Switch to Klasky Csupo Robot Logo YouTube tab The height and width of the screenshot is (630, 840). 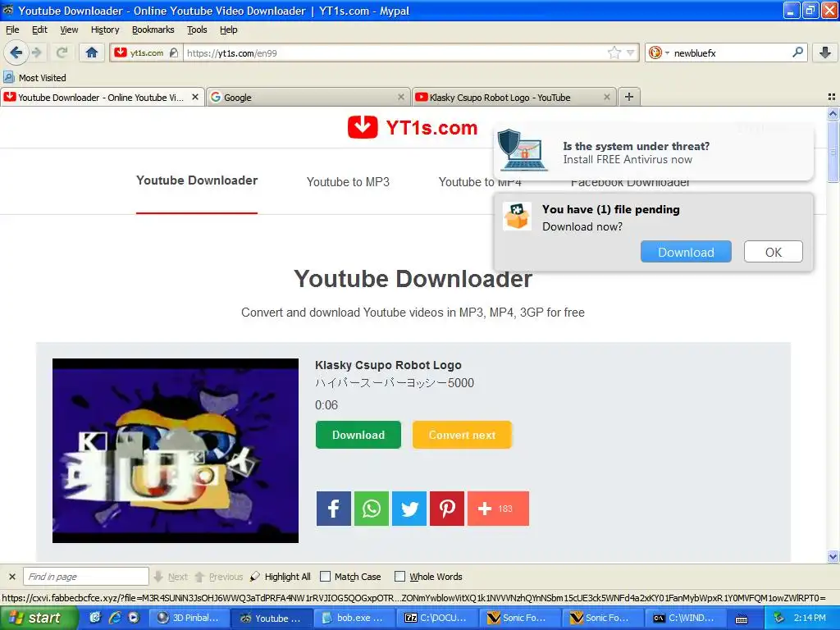(514, 97)
